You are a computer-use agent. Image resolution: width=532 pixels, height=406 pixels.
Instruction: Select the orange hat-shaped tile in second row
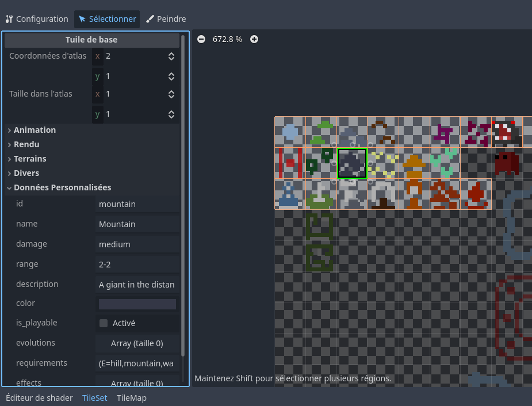tap(414, 163)
